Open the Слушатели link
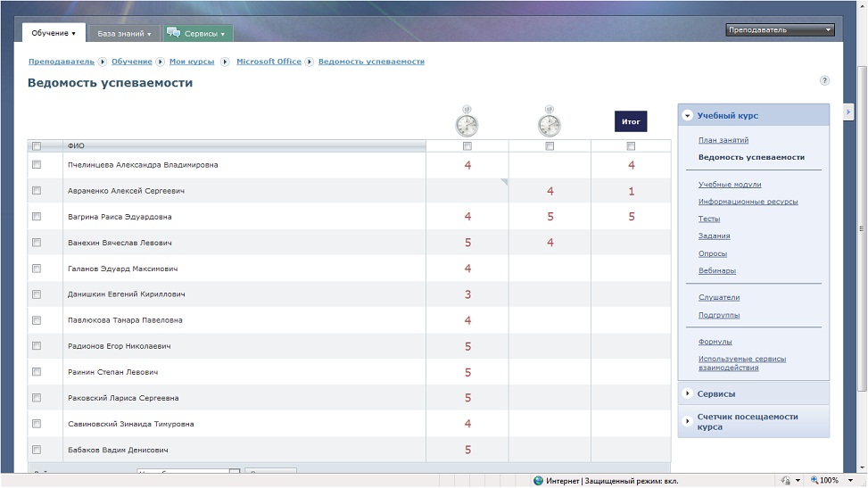Screen dimensions: 868x488 (x=718, y=297)
